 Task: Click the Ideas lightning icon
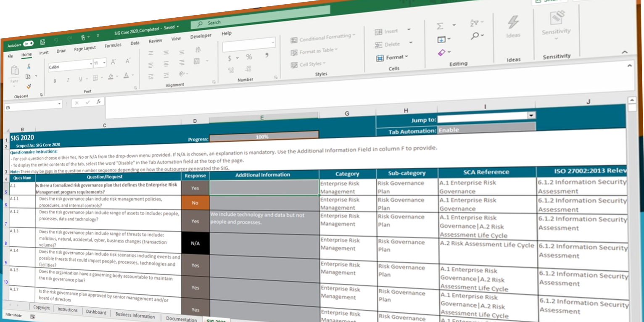coord(513,22)
